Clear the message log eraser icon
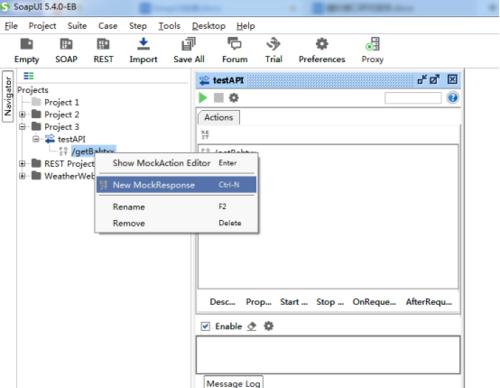 tap(252, 326)
